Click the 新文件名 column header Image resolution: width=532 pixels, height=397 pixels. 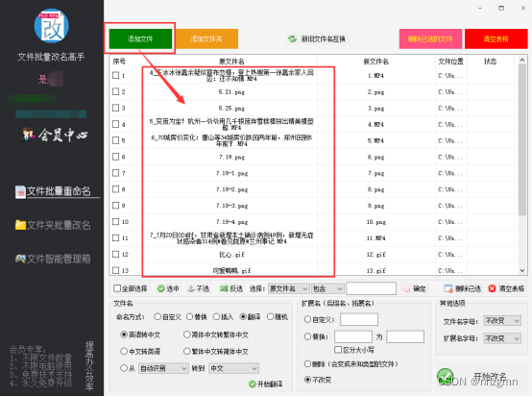pyautogui.click(x=375, y=62)
